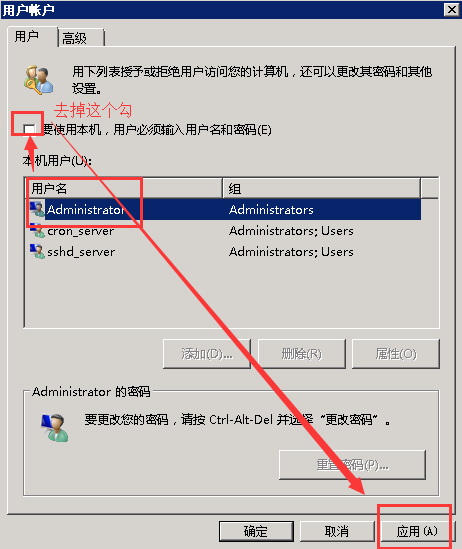
Task: Click the 取消 button
Action: click(x=337, y=531)
